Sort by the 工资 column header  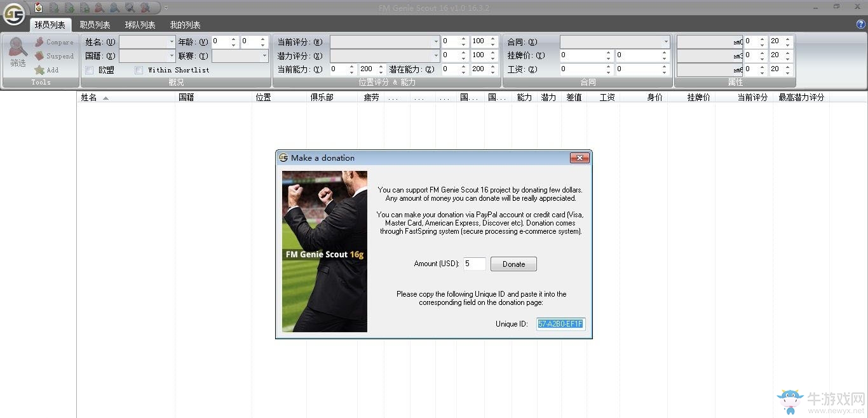[x=603, y=97]
